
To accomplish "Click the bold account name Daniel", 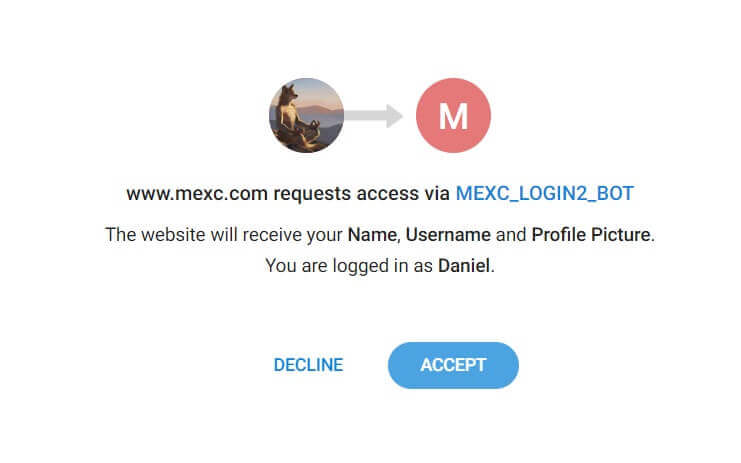I will click(463, 266).
